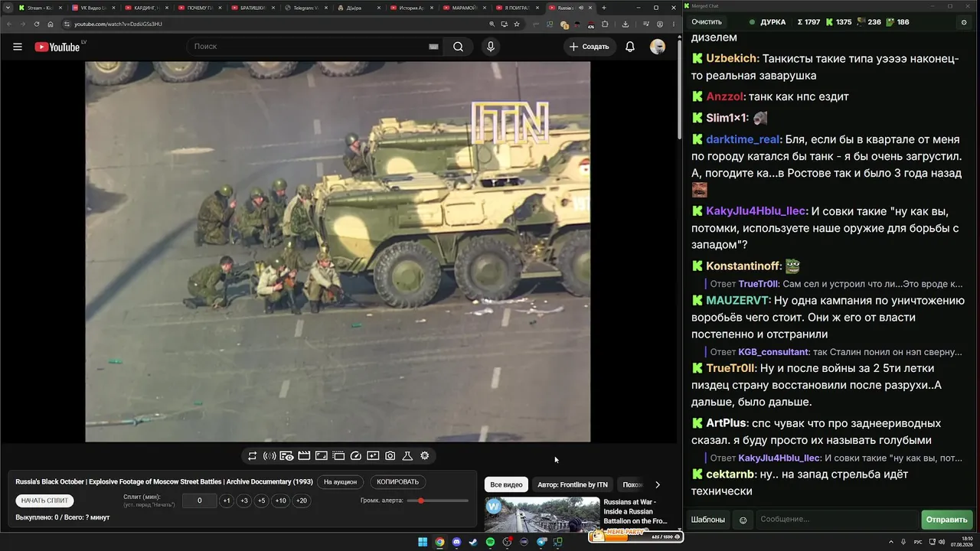Open Steam from the taskbar
This screenshot has height=551, width=980.
click(473, 543)
